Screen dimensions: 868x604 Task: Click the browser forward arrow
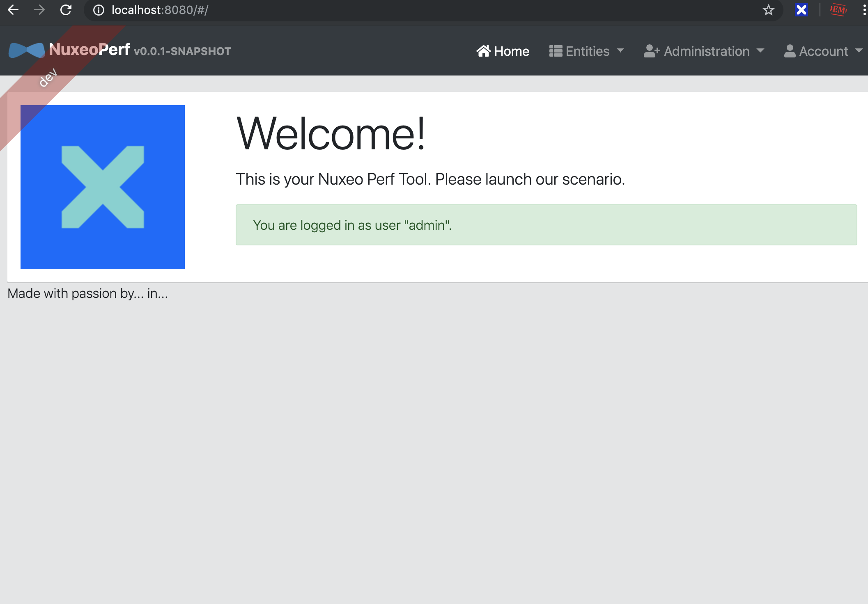coord(39,10)
